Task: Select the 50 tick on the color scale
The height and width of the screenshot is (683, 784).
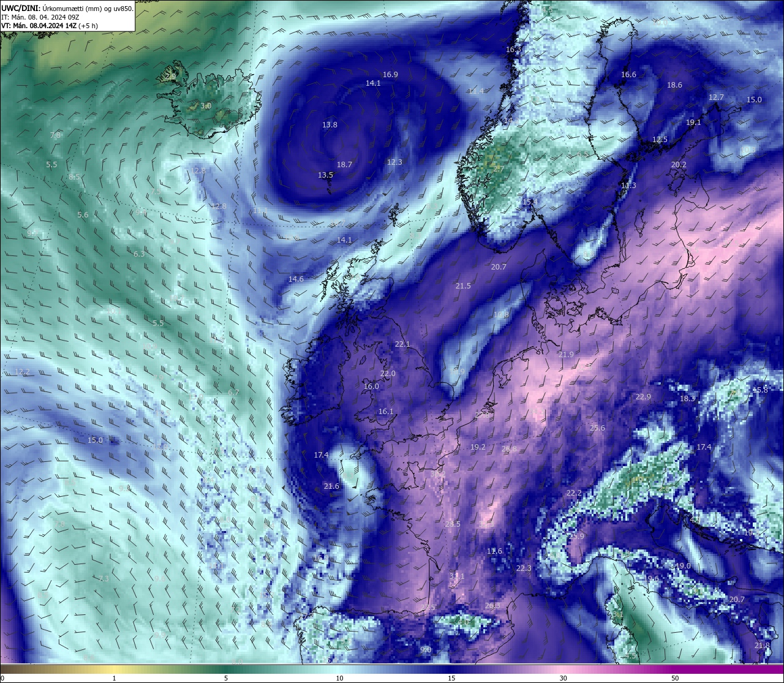Action: point(674,678)
